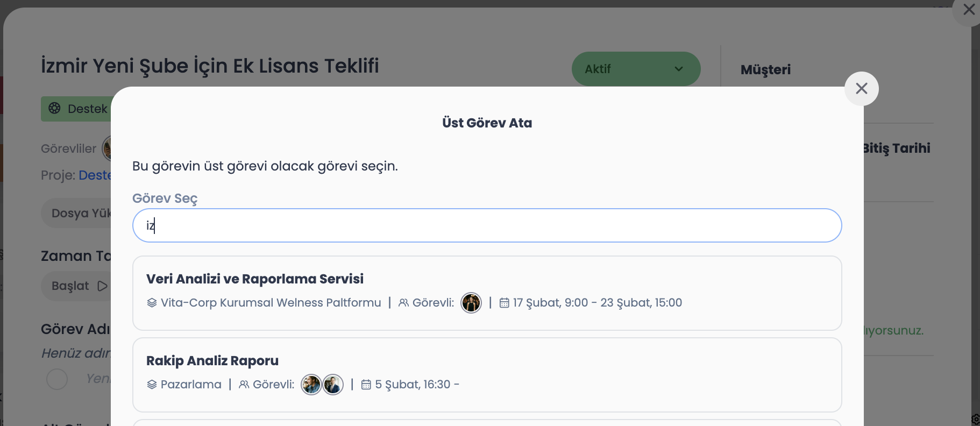This screenshot has width=980, height=426.
Task: Close the Üst Görev Ata dialog
Action: [x=861, y=89]
